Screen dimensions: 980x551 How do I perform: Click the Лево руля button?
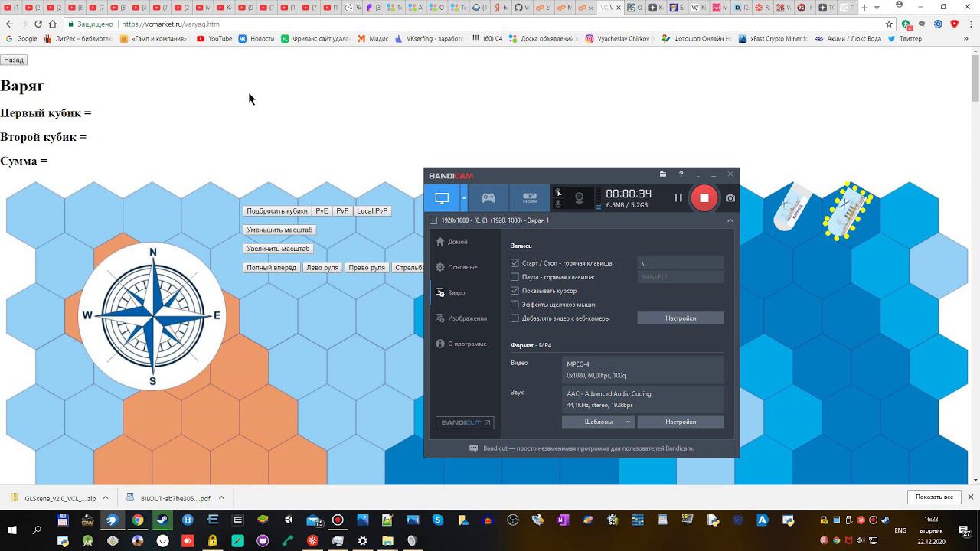tap(322, 268)
